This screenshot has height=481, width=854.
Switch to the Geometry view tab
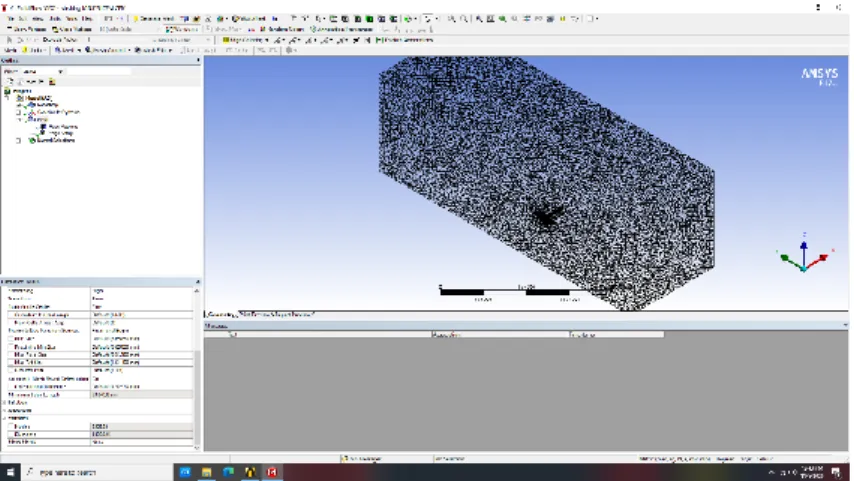(x=221, y=315)
